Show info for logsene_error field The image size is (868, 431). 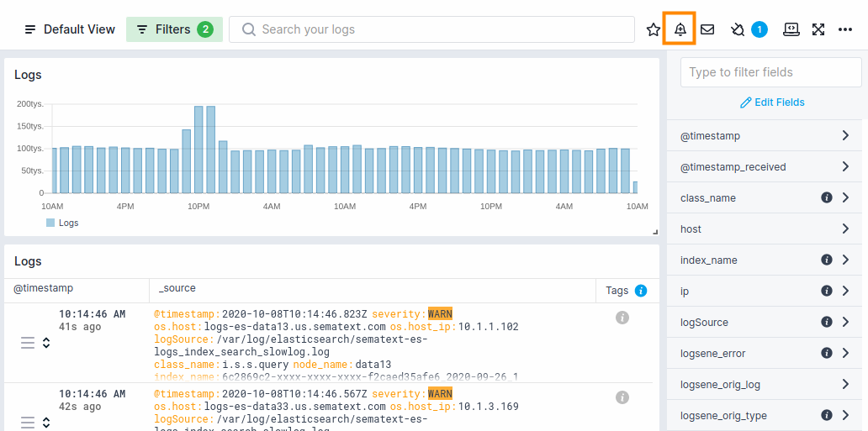[827, 352]
